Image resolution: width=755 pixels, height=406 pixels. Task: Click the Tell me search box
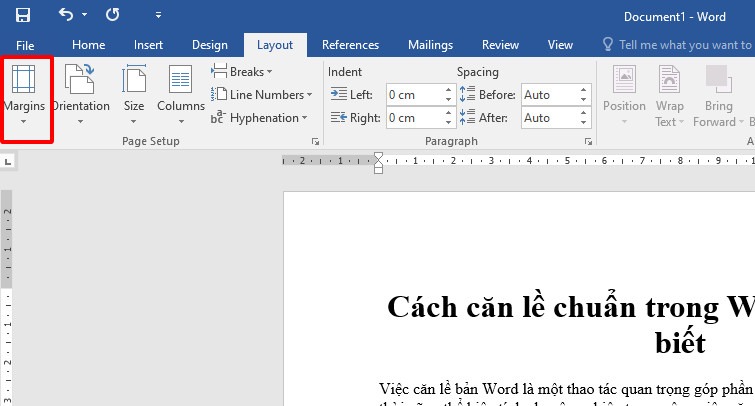[684, 45]
